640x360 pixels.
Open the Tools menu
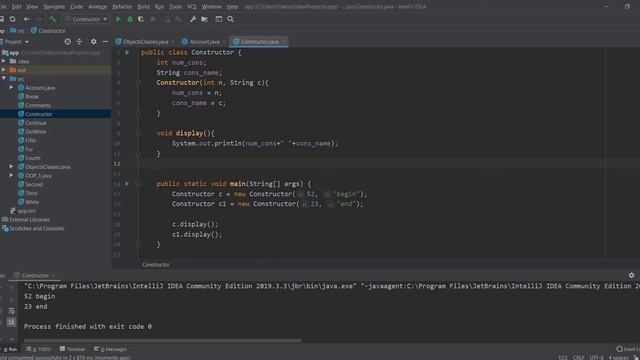click(176, 7)
